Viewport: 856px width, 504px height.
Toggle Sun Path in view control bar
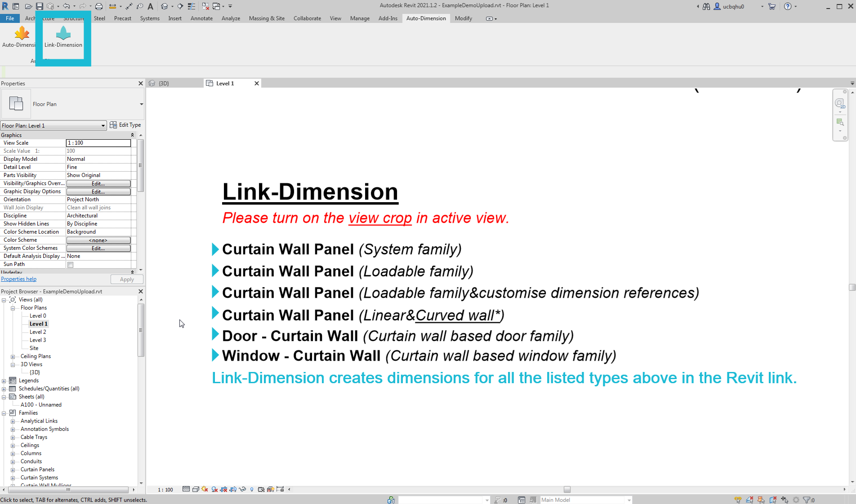click(x=205, y=489)
